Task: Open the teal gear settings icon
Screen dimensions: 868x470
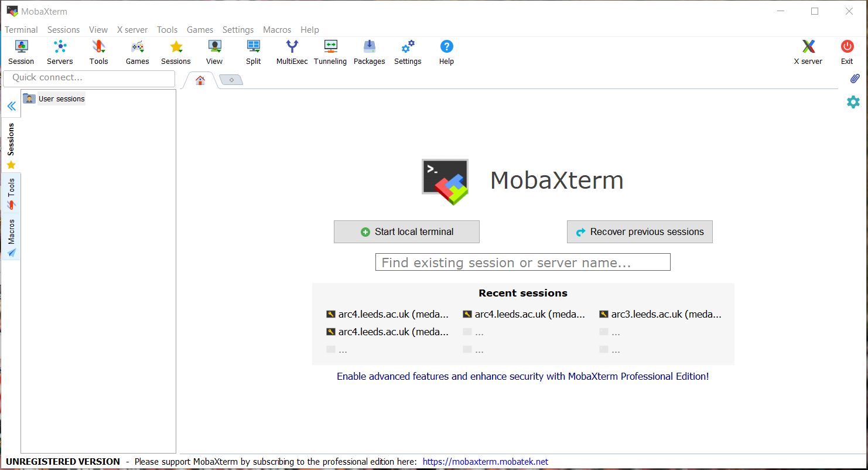Action: tap(853, 102)
